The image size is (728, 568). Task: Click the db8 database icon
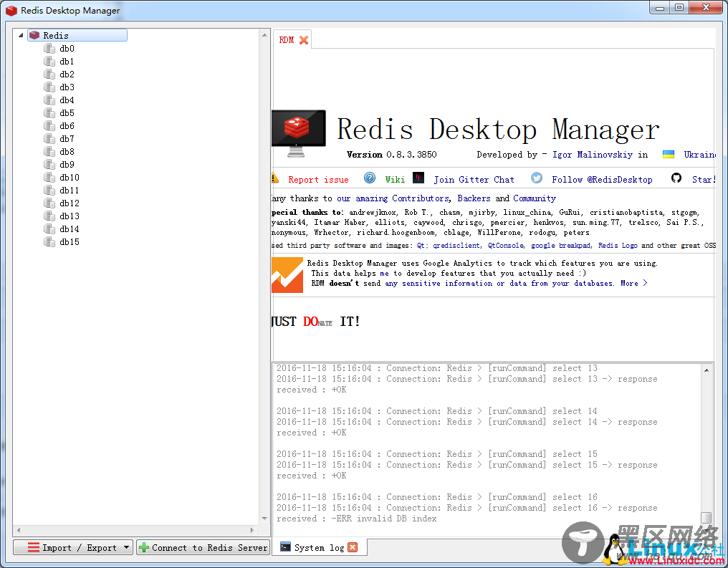coord(49,151)
